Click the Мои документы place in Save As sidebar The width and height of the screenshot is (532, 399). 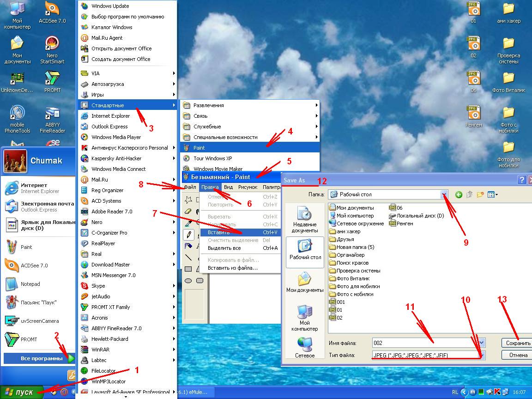(x=305, y=282)
